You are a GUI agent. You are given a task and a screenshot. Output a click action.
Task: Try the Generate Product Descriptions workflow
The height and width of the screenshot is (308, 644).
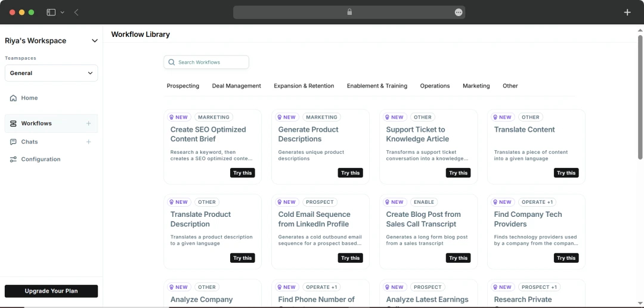click(351, 173)
